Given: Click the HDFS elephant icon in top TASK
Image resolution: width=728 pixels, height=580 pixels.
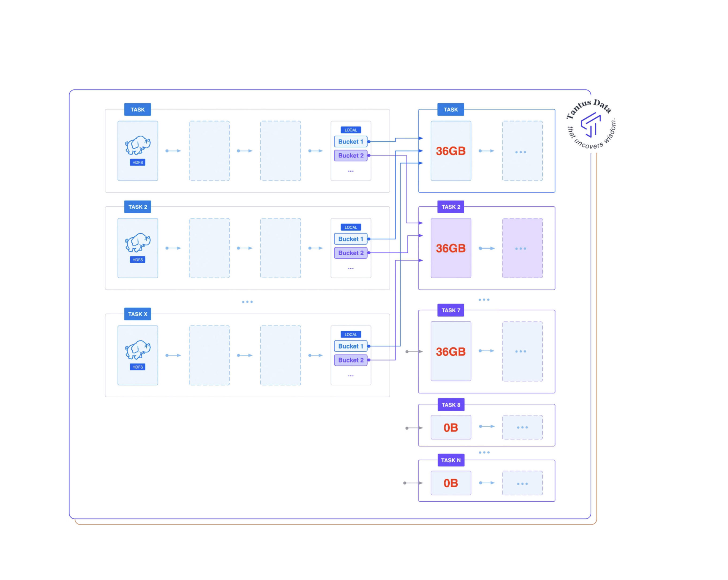Looking at the screenshot, I should pyautogui.click(x=138, y=145).
